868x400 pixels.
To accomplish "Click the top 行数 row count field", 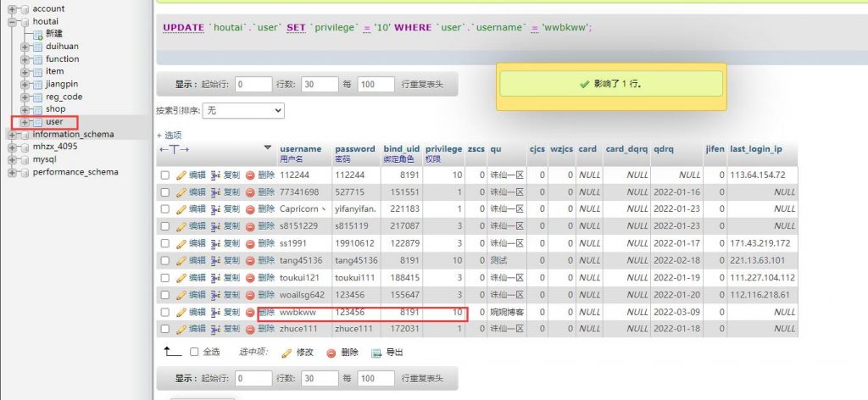I will click(320, 85).
